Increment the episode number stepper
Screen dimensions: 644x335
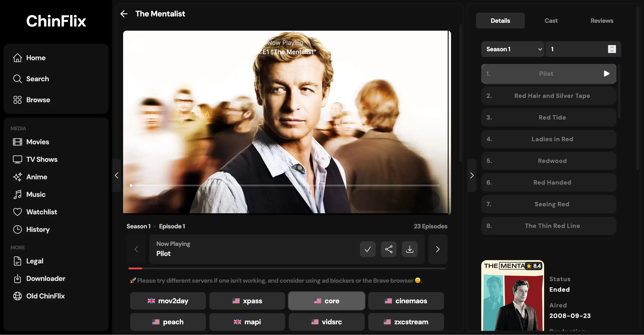click(612, 47)
